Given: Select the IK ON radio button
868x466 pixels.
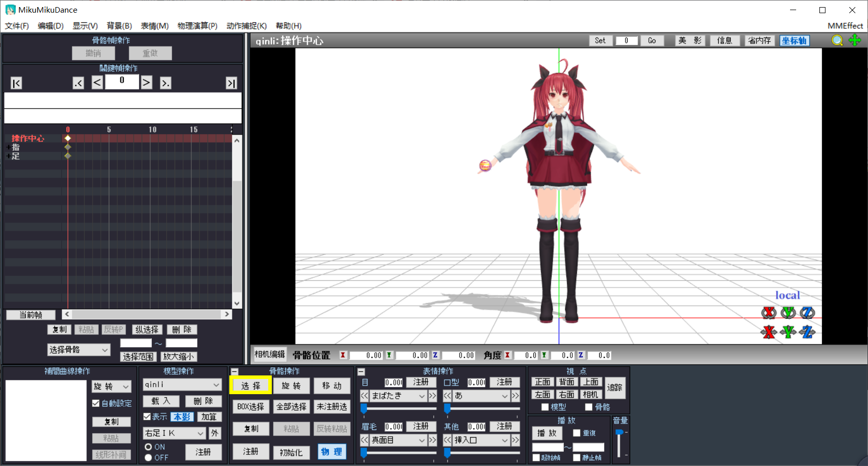Looking at the screenshot, I should 148,447.
